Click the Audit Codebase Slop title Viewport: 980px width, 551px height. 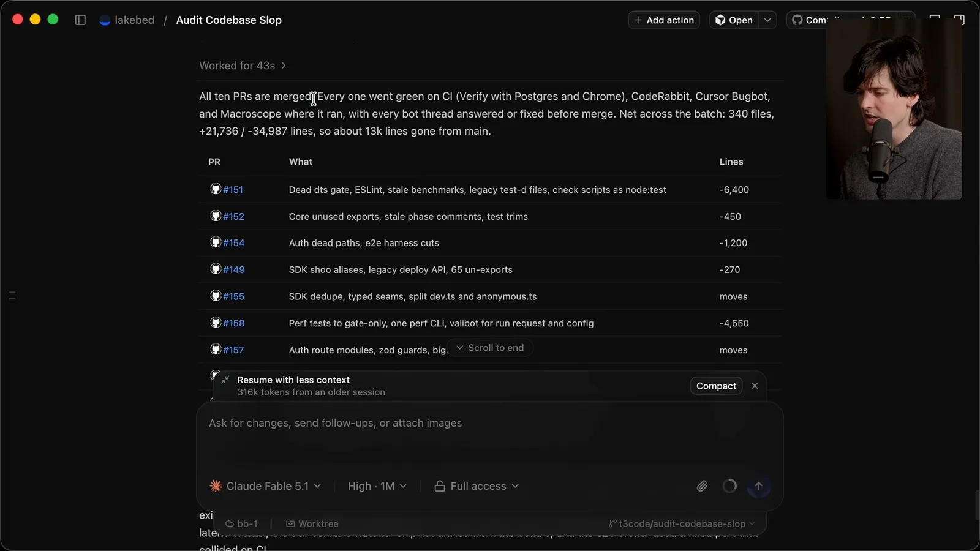(228, 20)
